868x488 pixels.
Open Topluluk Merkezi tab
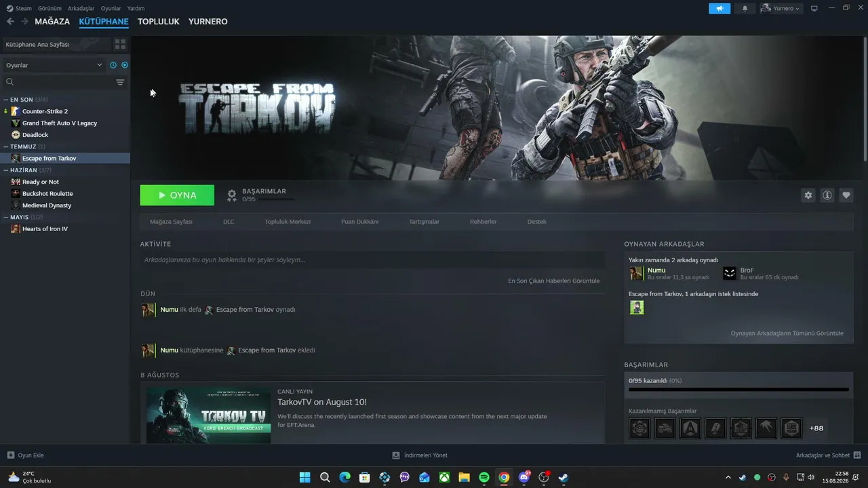[x=288, y=222]
